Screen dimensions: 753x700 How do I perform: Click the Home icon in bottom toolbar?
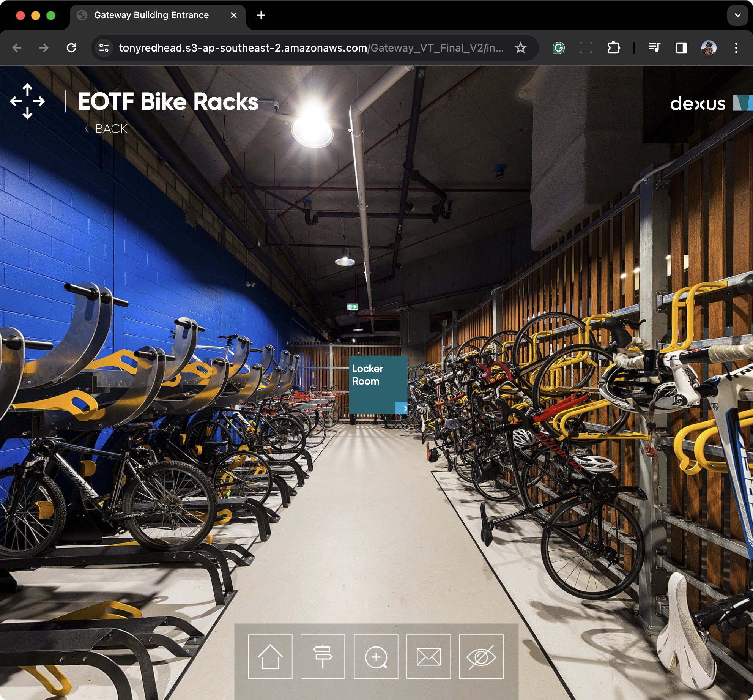(x=270, y=656)
